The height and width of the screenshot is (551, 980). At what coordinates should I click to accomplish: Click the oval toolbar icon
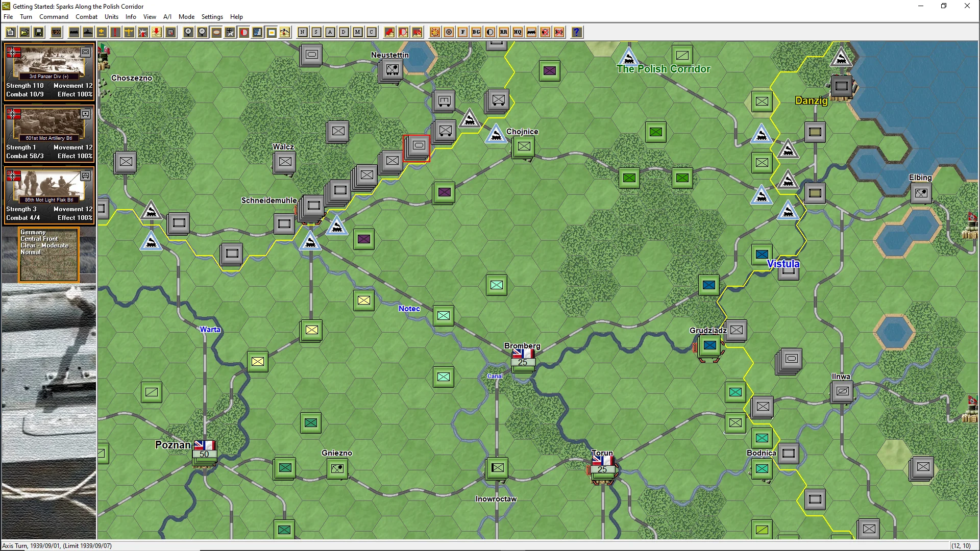pyautogui.click(x=216, y=32)
